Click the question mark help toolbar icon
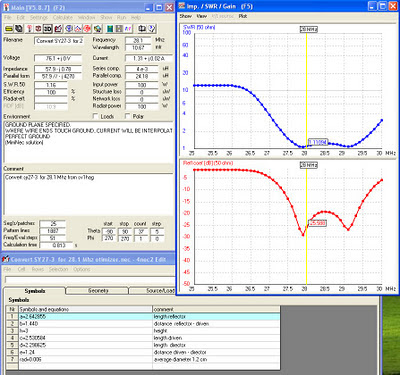Image resolution: width=400 pixels, height=375 pixels. click(152, 29)
